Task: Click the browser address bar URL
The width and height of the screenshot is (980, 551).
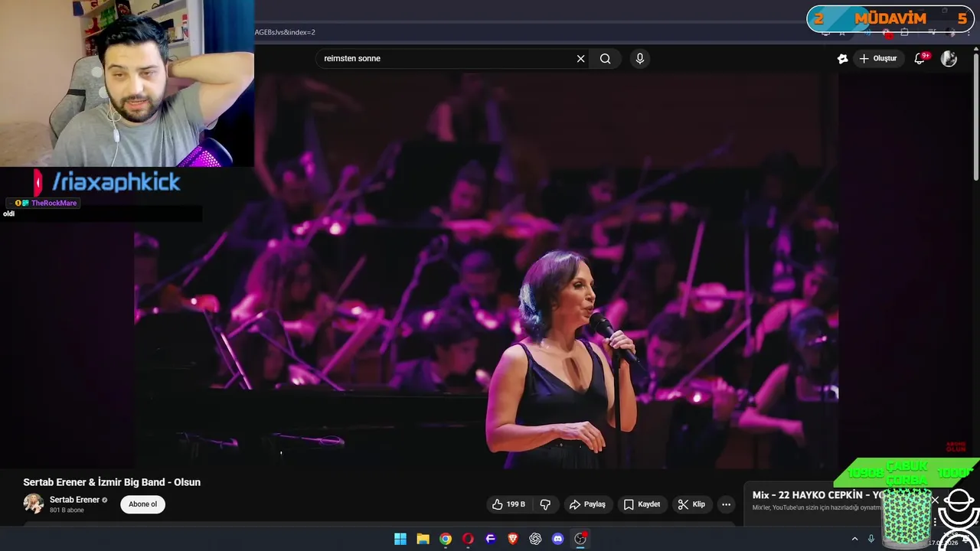Action: pos(285,32)
